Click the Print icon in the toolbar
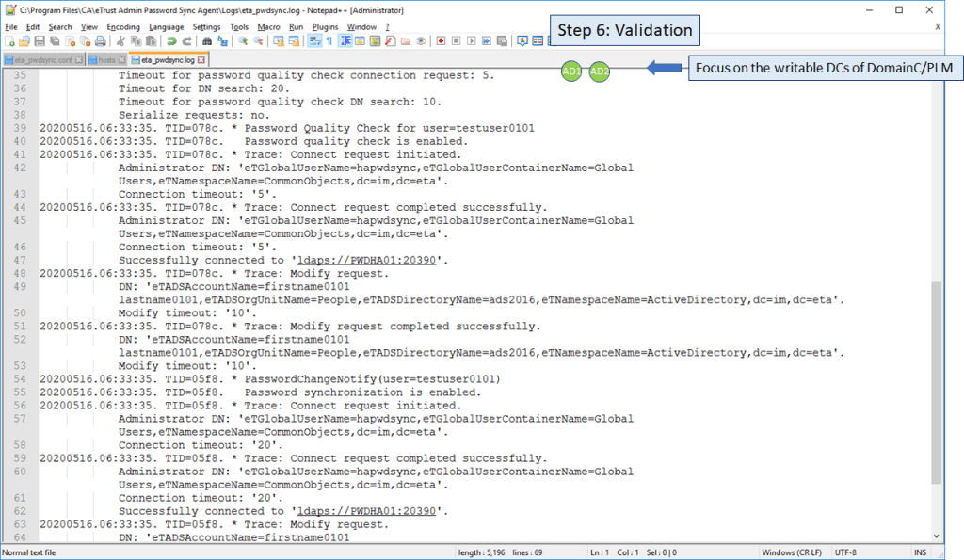 [x=100, y=41]
